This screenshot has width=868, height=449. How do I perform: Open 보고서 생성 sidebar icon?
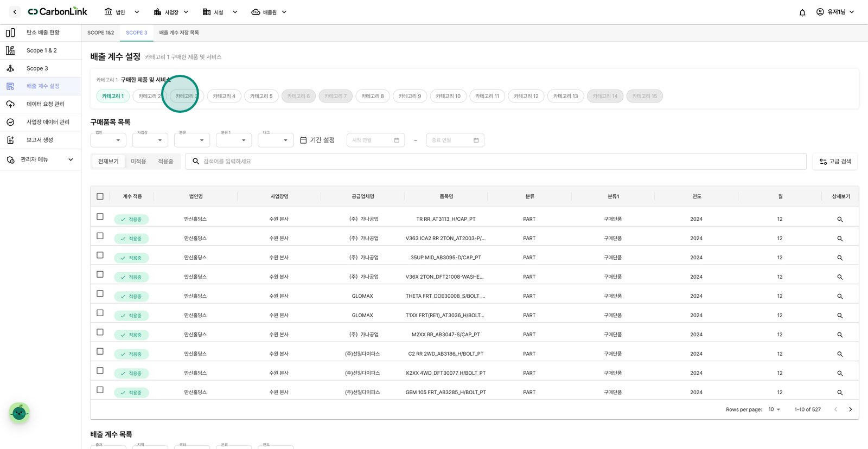[x=10, y=140]
